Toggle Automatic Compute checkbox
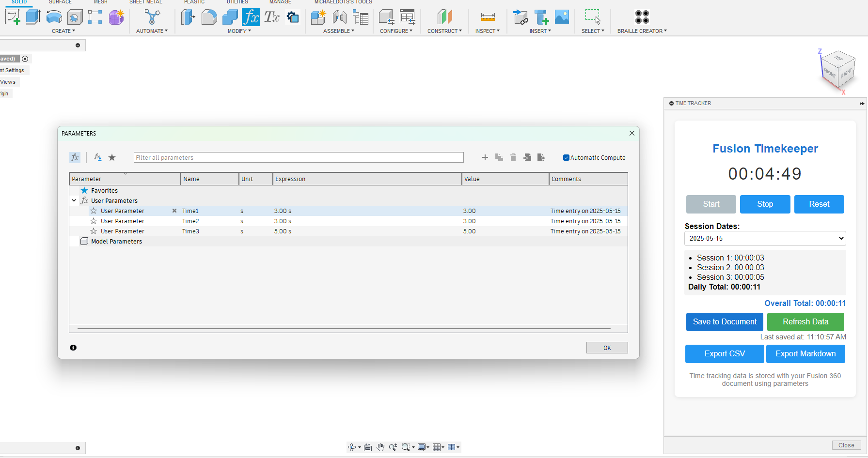 click(566, 157)
